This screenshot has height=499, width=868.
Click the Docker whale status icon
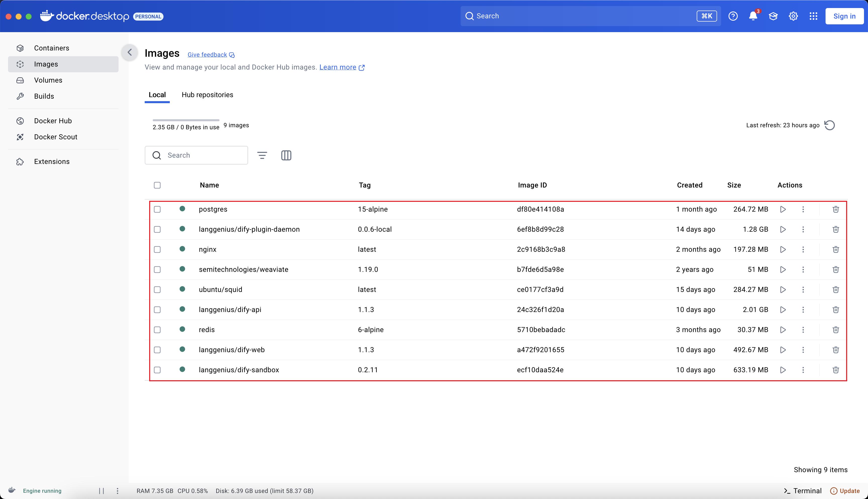12,490
